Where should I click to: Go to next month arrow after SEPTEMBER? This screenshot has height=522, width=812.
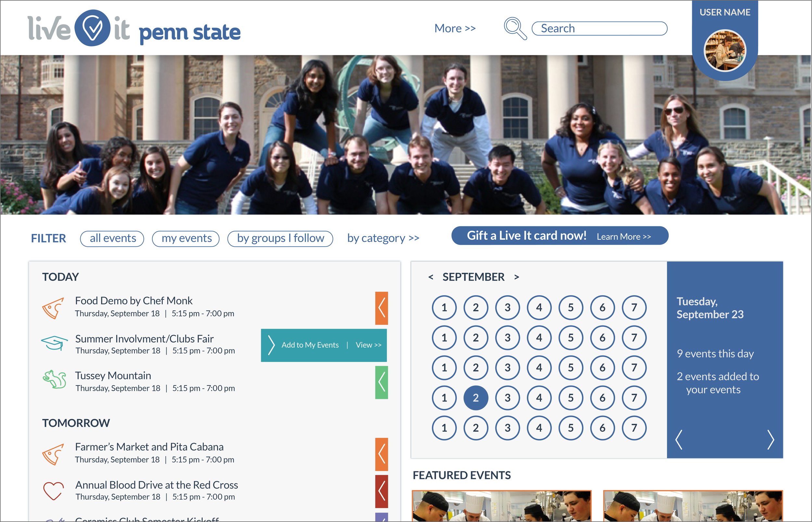516,277
